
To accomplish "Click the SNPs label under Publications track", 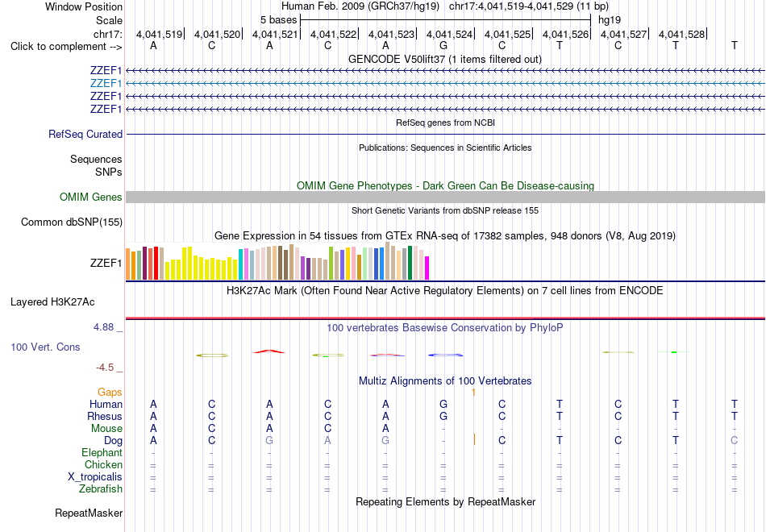I will (109, 172).
